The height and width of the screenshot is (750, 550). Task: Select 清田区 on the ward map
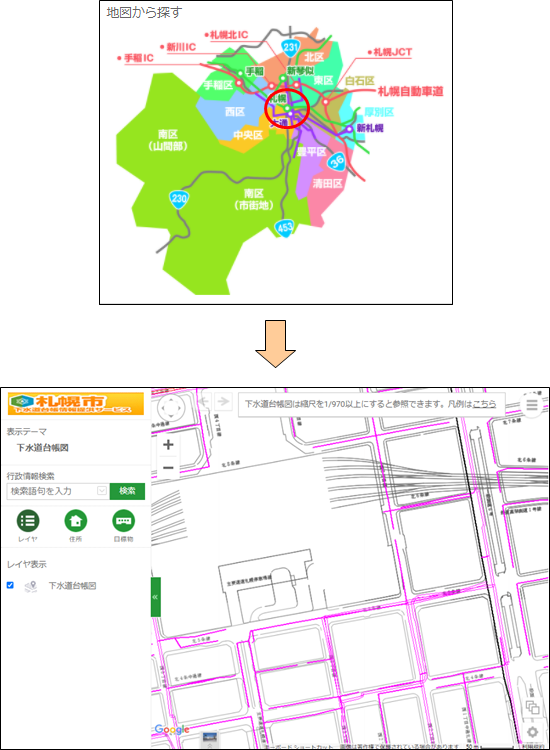tap(328, 184)
